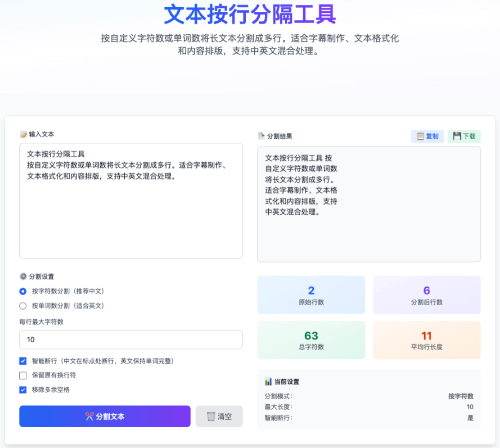Select the 按字符数分割 radio option
500x448 pixels.
23,291
